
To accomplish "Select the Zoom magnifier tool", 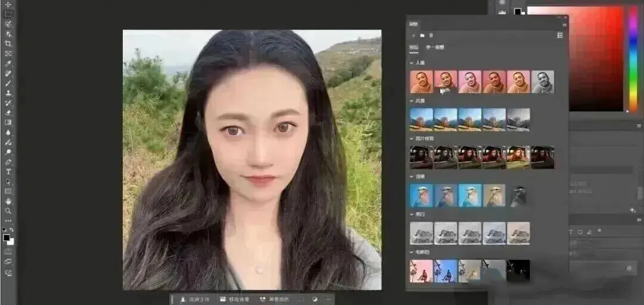I will 8,211.
